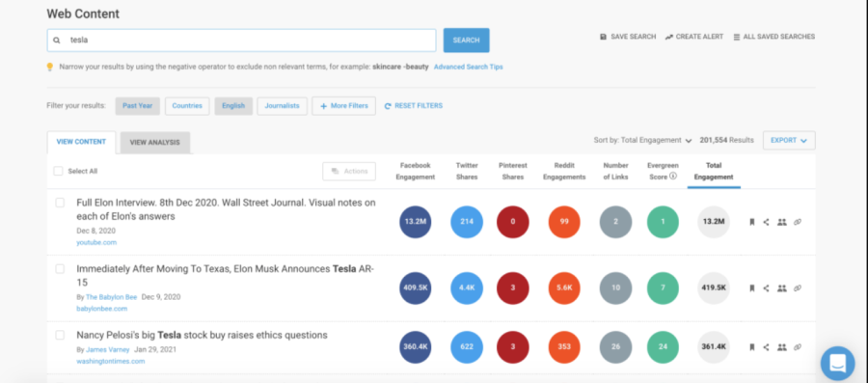Screen dimensions: 868x383
Task: Open the James Varney author link
Action: (x=107, y=350)
